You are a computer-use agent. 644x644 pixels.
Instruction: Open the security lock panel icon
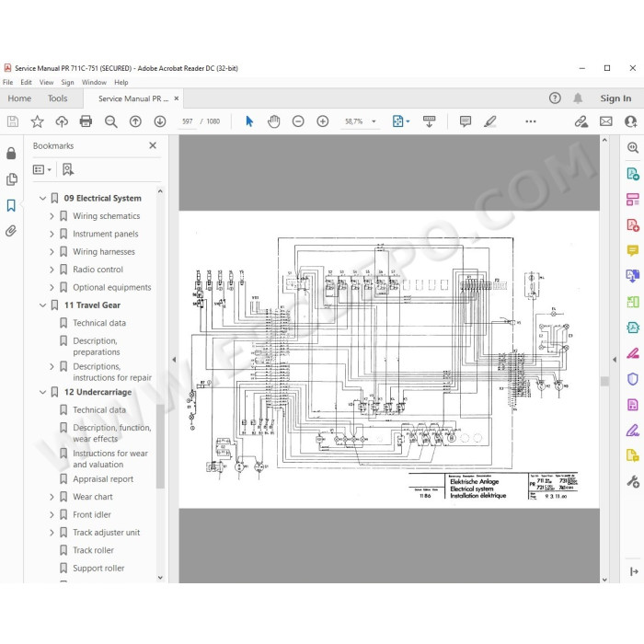click(11, 154)
